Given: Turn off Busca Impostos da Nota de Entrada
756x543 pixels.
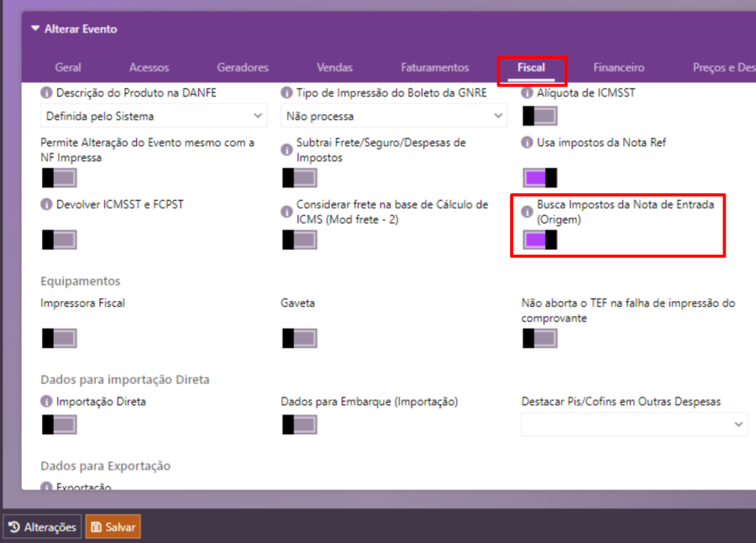Looking at the screenshot, I should (x=540, y=240).
